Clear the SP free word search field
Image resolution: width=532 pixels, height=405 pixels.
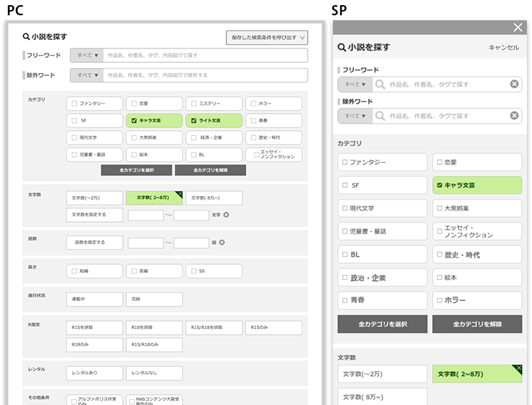tap(514, 85)
